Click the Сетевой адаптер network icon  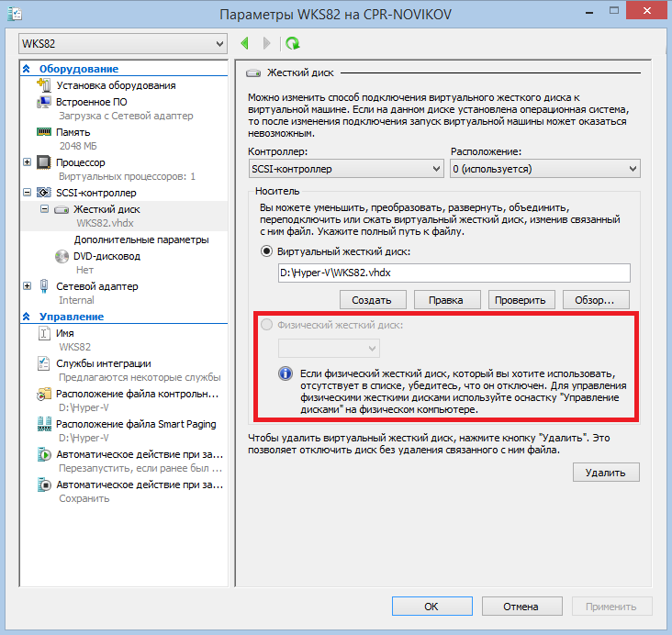(x=44, y=286)
